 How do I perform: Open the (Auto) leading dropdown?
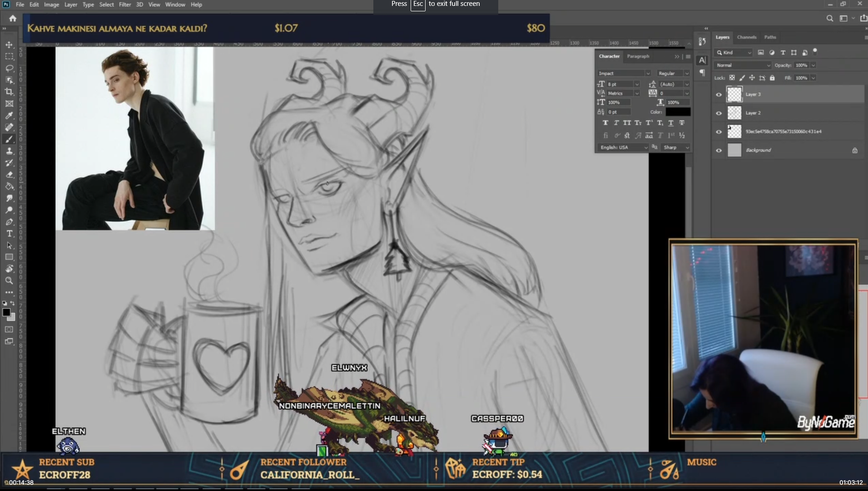pos(687,84)
